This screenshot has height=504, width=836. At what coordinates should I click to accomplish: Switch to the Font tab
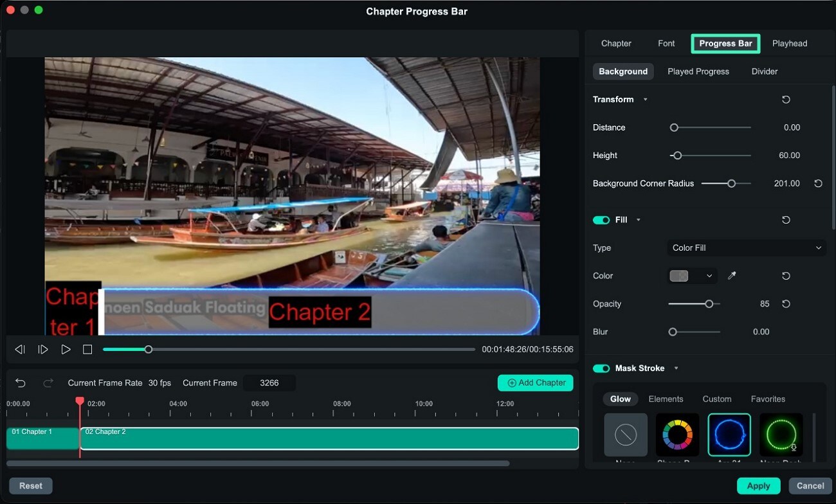666,44
